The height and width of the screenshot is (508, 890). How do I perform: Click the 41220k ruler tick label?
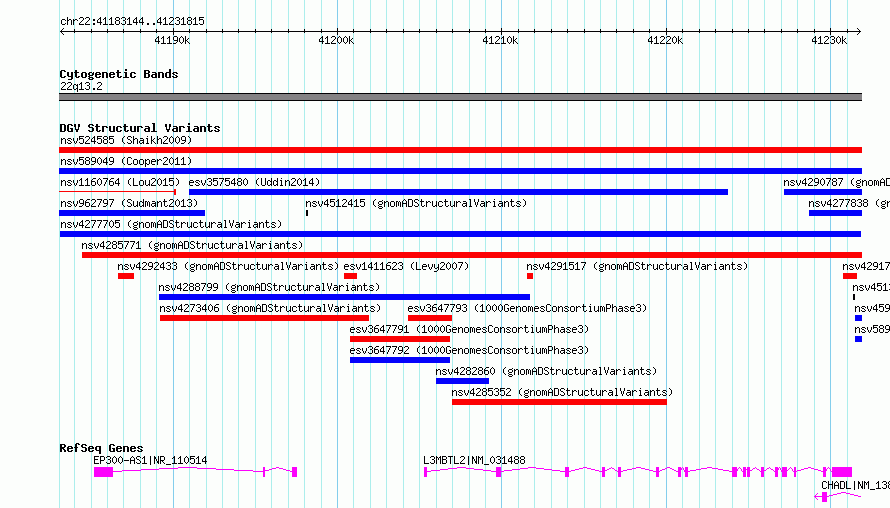click(665, 40)
